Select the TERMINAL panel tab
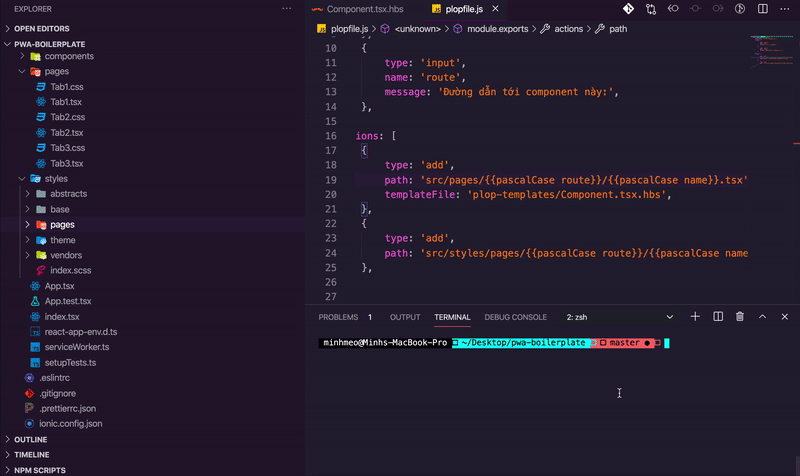This screenshot has height=476, width=800. (452, 317)
